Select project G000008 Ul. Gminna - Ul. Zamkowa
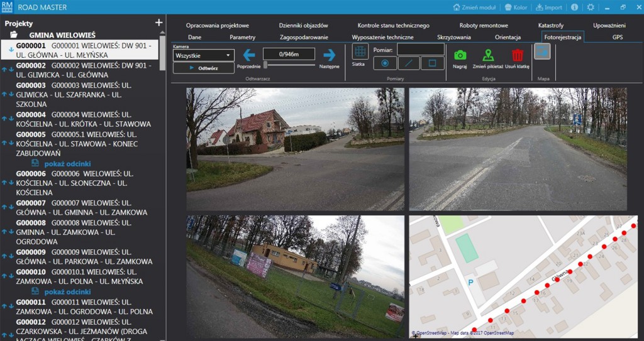Viewport: 644px width, 341px height. [x=80, y=232]
